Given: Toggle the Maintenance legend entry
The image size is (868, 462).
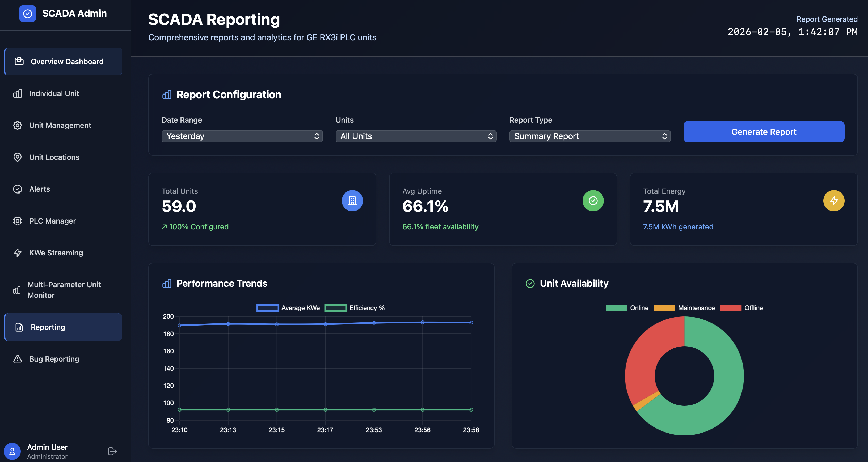Looking at the screenshot, I should click(684, 308).
